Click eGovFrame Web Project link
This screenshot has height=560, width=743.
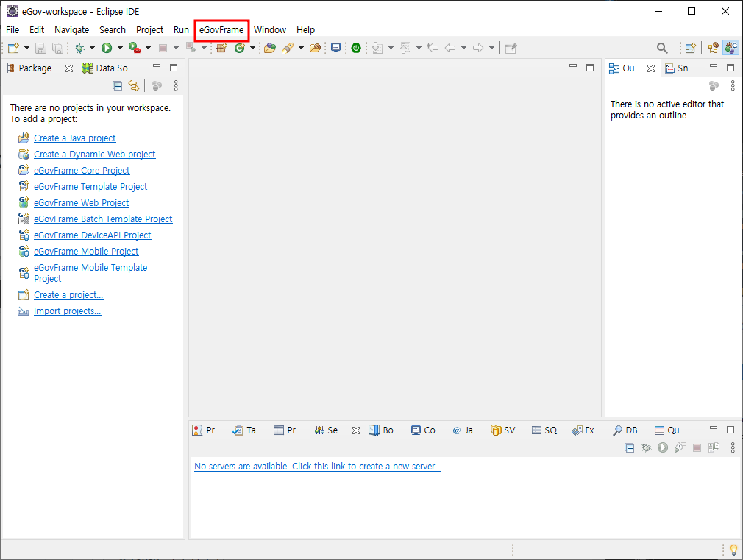pyautogui.click(x=81, y=202)
